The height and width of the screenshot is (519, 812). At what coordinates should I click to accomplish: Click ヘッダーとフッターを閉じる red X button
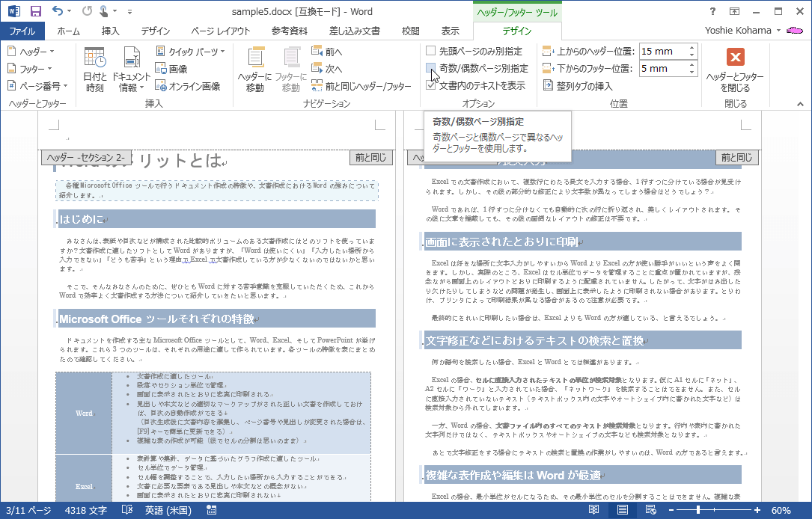pos(736,57)
